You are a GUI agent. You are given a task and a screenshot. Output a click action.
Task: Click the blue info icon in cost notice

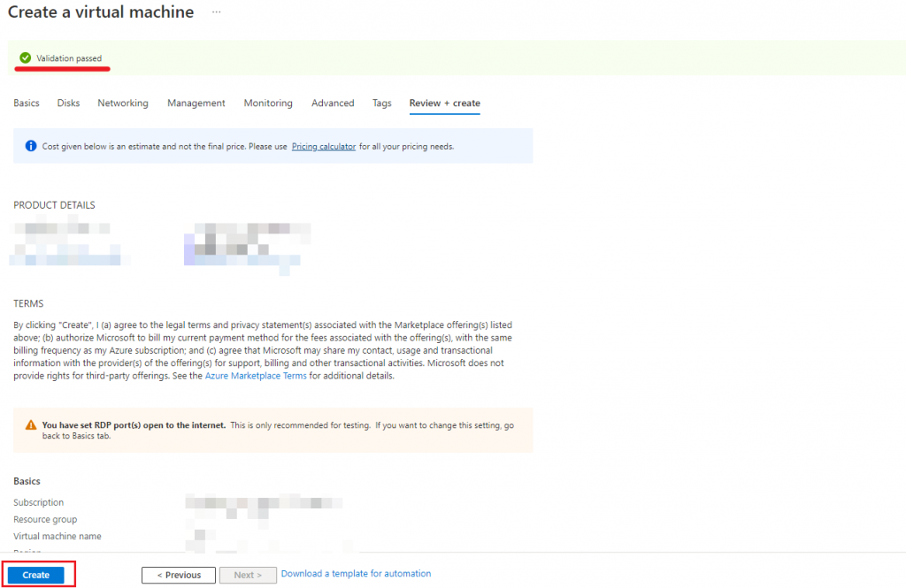31,146
